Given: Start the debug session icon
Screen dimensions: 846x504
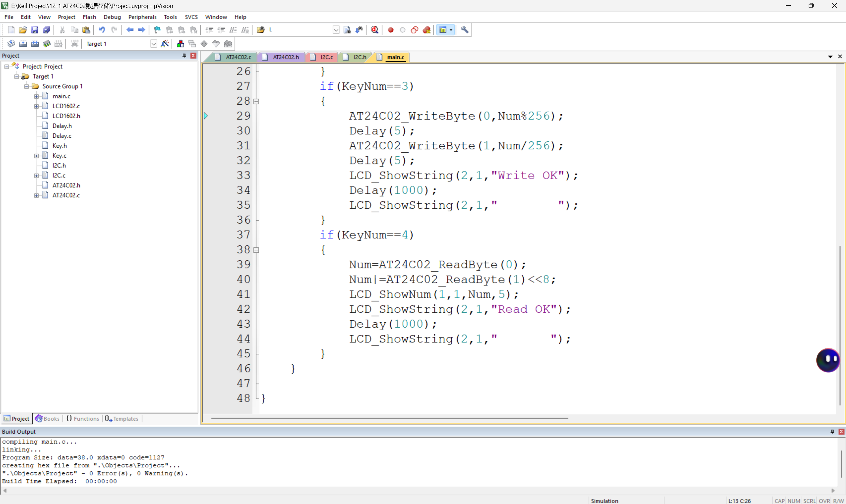Looking at the screenshot, I should [x=375, y=30].
